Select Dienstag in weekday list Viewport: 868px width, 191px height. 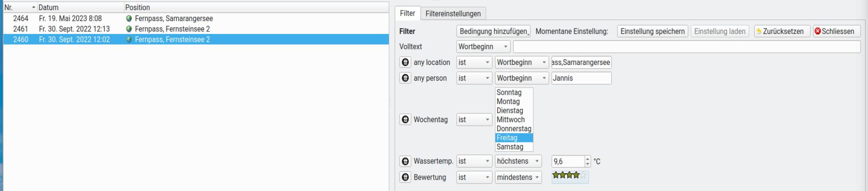[514, 111]
